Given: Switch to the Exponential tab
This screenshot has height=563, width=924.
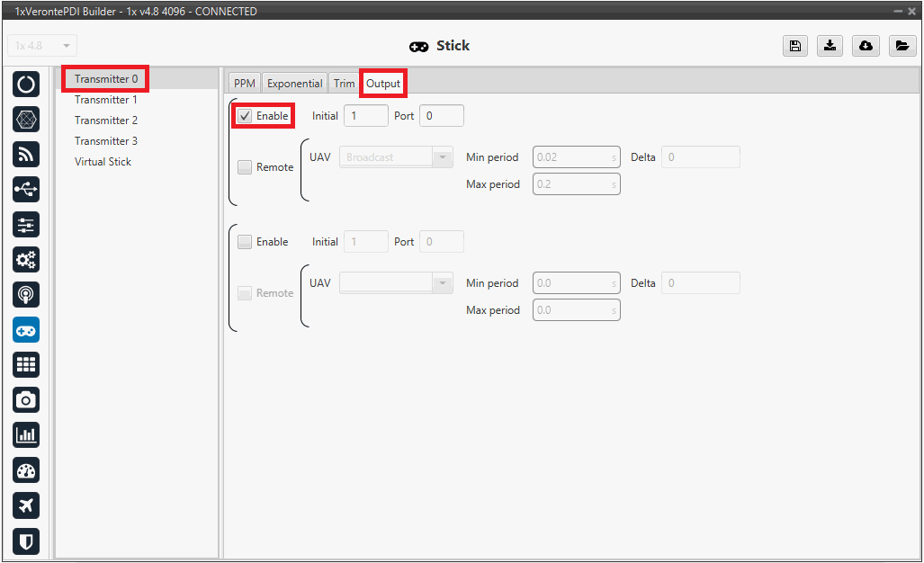Looking at the screenshot, I should pyautogui.click(x=294, y=84).
